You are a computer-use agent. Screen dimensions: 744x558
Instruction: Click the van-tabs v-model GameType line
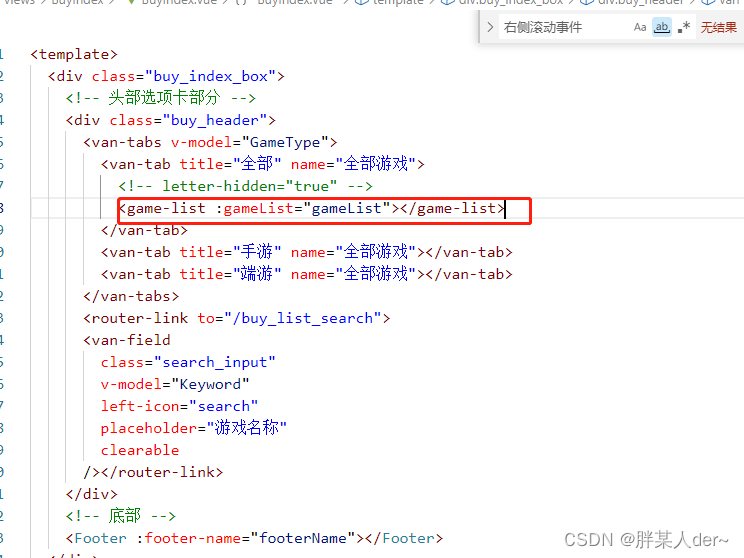click(x=210, y=142)
